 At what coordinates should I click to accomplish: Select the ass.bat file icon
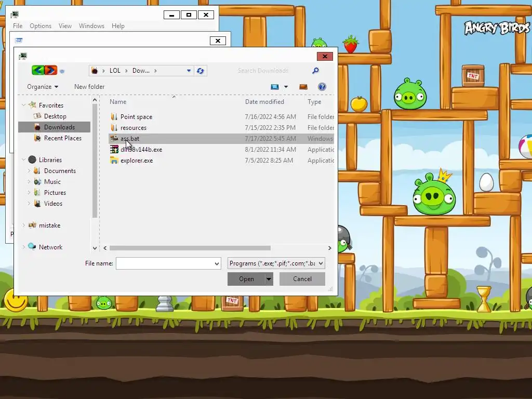114,138
